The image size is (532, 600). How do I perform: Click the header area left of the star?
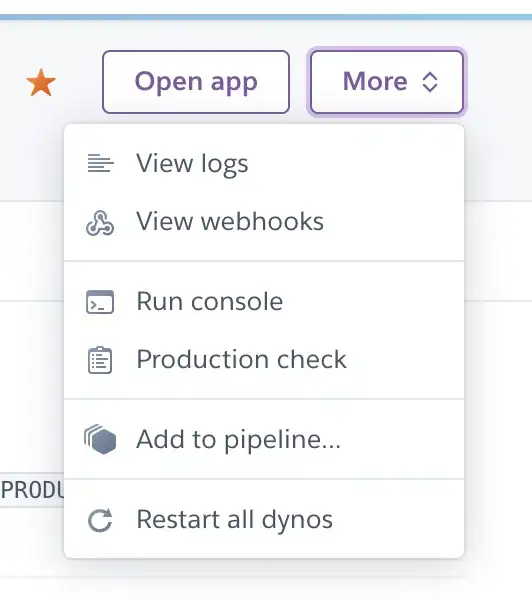pos(11,82)
